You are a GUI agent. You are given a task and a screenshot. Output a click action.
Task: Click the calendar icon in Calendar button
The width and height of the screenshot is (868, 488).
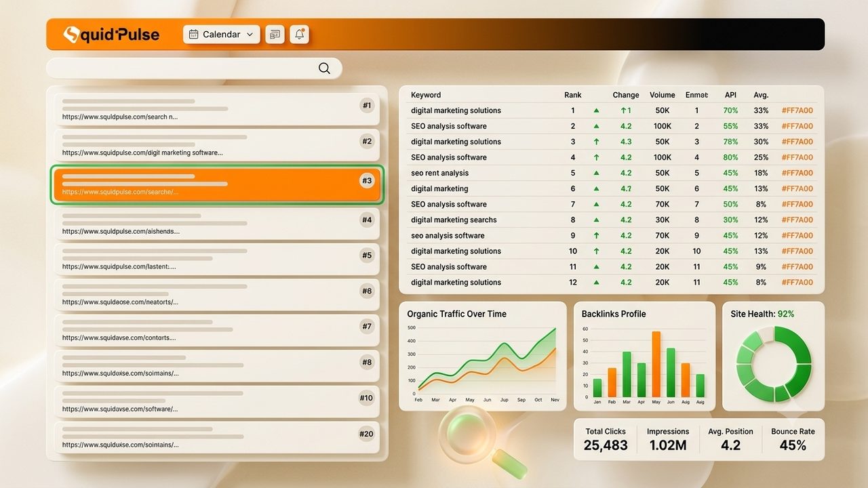click(193, 34)
